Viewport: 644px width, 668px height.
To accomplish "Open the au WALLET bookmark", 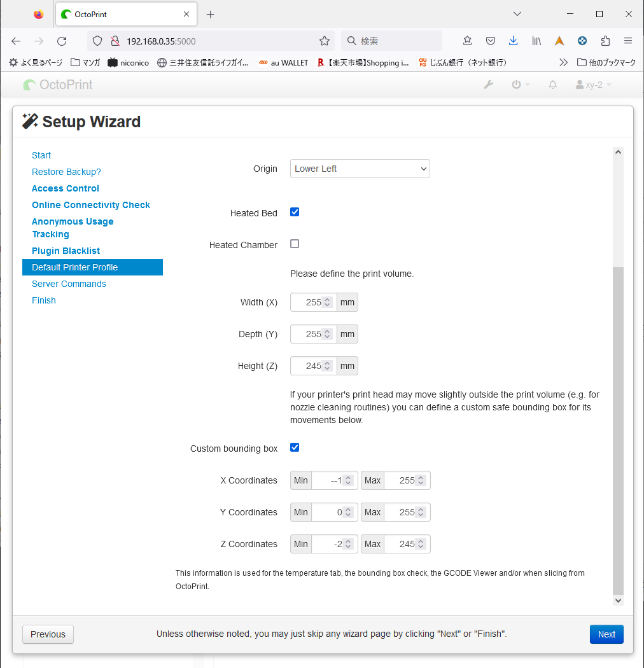I will click(x=283, y=62).
